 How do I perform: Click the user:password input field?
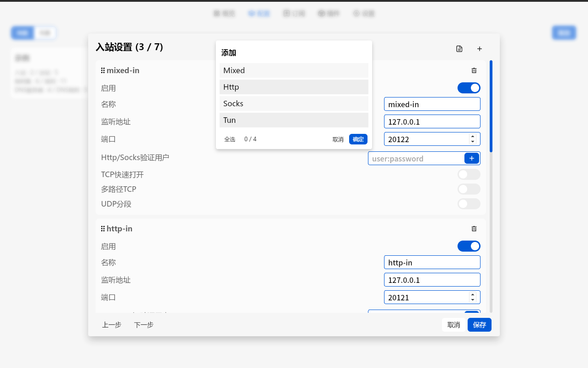(x=416, y=158)
